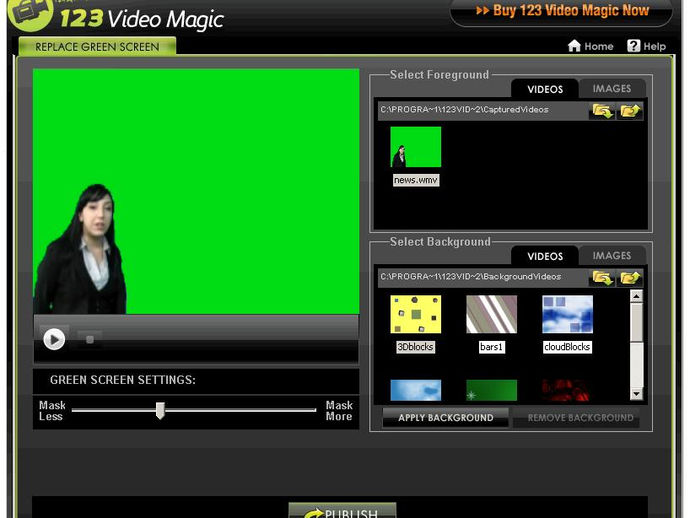Click the PUBLISH button

(x=342, y=511)
